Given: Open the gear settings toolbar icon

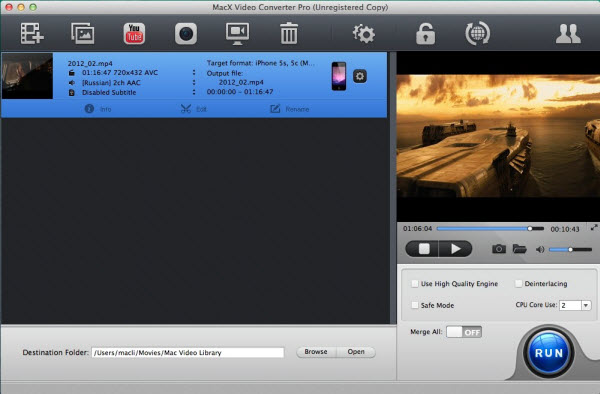Looking at the screenshot, I should pyautogui.click(x=364, y=34).
